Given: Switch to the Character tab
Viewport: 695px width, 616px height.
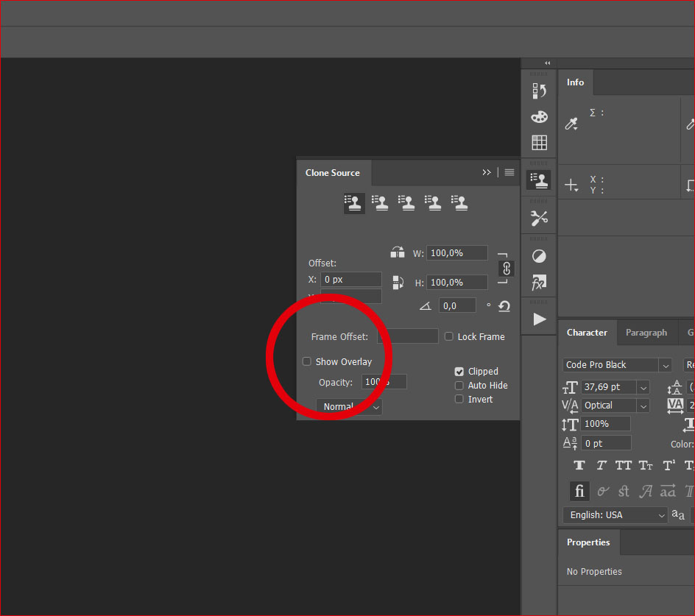Looking at the screenshot, I should click(587, 333).
